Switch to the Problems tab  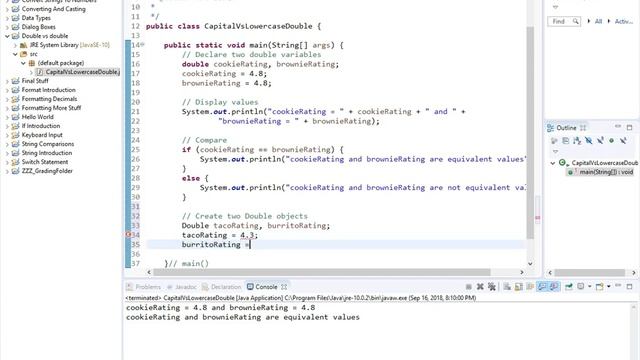tap(143, 287)
